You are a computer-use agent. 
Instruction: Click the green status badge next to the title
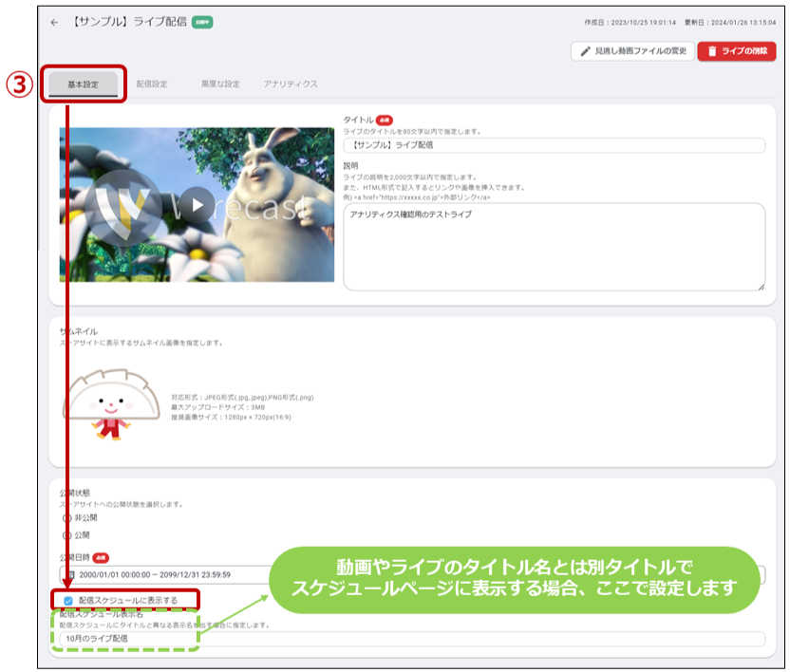point(202,22)
